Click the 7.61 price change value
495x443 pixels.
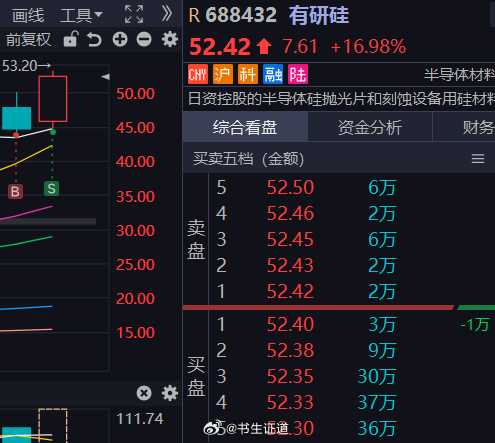[x=300, y=46]
